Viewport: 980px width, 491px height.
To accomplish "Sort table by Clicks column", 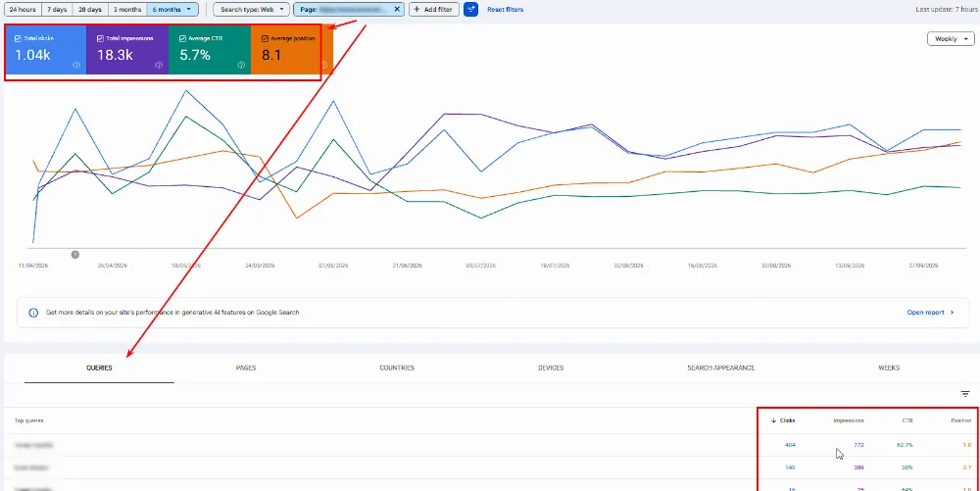I will point(783,420).
